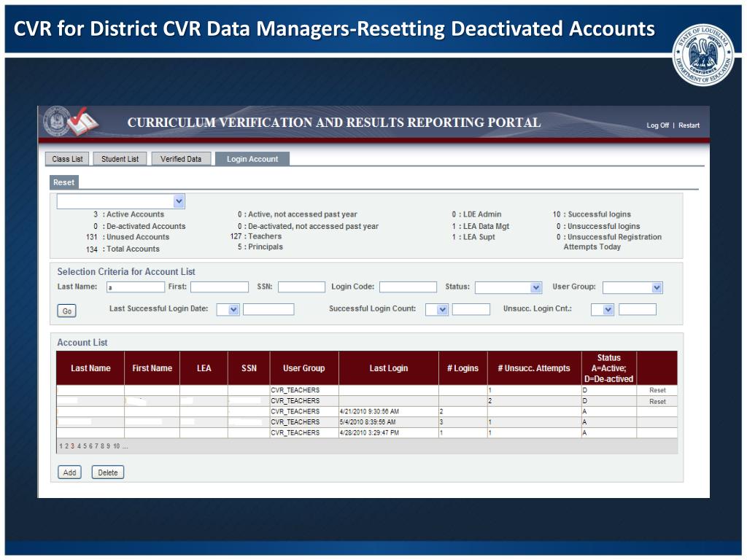Click the # Logins column header
This screenshot has height=560, width=747.
[462, 368]
